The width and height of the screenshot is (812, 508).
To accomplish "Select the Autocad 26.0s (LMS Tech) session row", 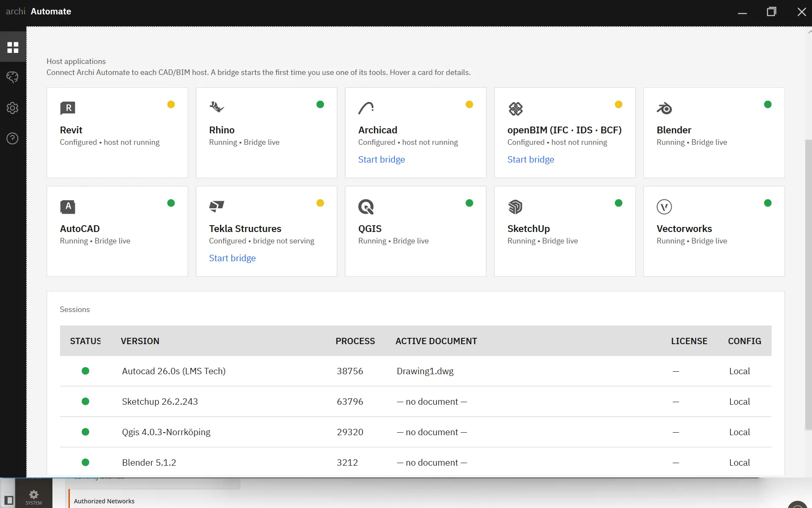I will pyautogui.click(x=416, y=371).
